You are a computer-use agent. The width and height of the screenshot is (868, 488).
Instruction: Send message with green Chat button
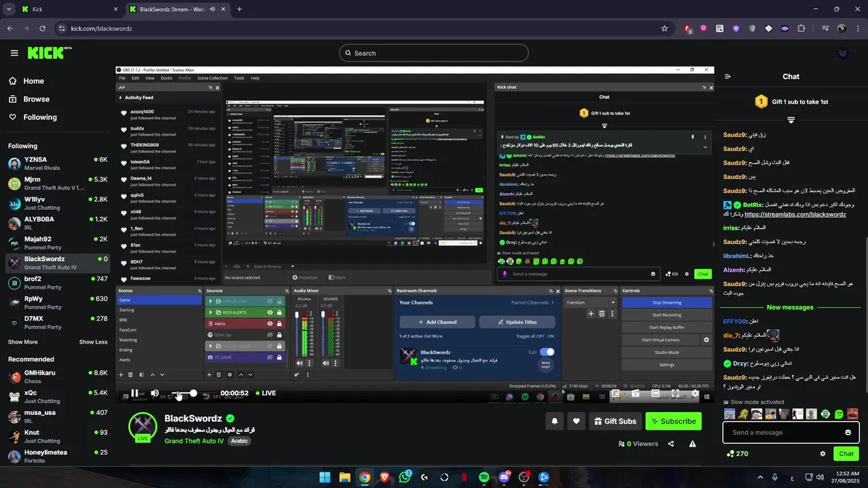pos(846,453)
